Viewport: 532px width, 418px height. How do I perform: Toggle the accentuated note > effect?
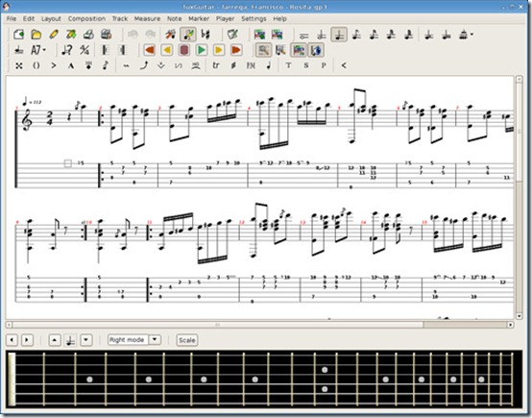[54, 65]
